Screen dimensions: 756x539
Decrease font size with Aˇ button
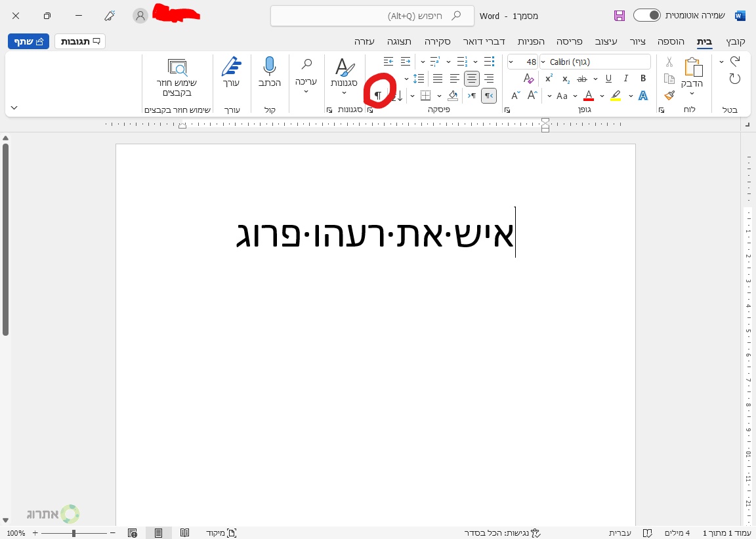point(515,95)
